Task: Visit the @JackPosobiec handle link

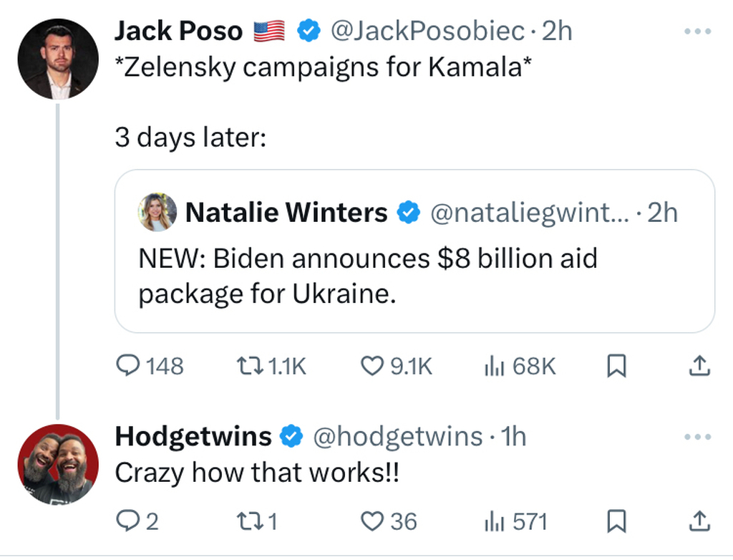Action: [428, 32]
